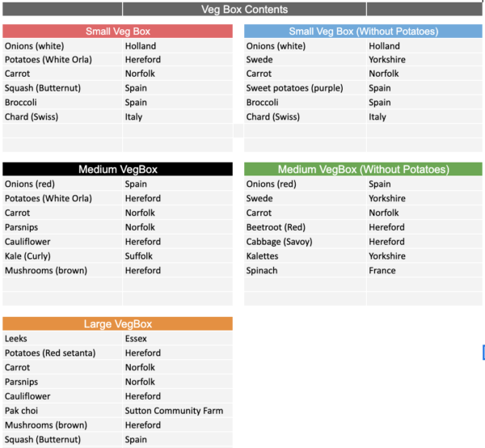
Task: Select the Sutton Community Farm cell
Action: (174, 411)
